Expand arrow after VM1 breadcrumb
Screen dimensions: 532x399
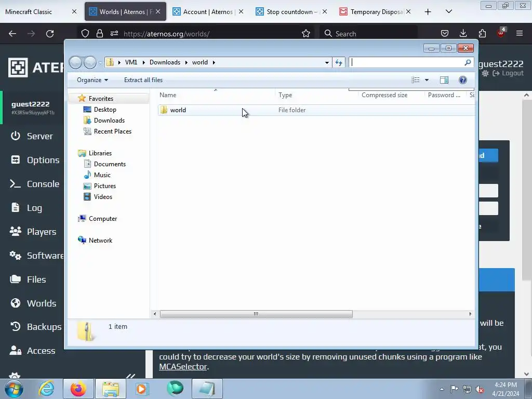[143, 62]
